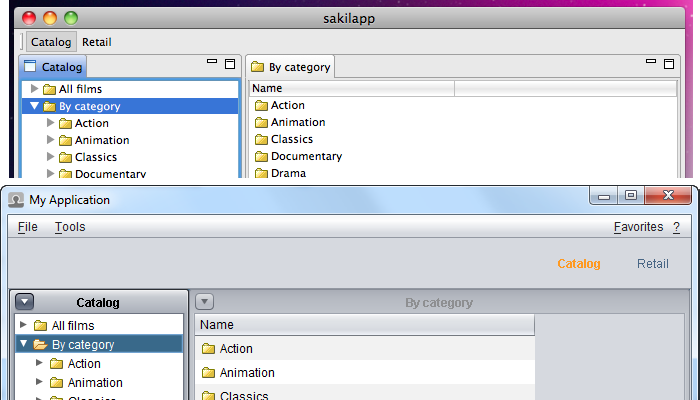The width and height of the screenshot is (700, 400).
Task: Select Animation in sakilapp tree
Action: click(102, 140)
